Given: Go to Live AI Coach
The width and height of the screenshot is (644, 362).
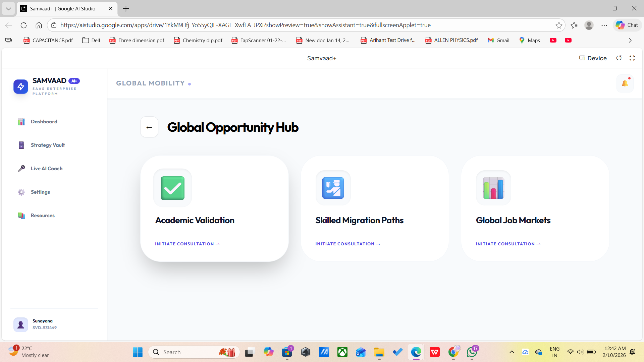Looking at the screenshot, I should point(46,169).
